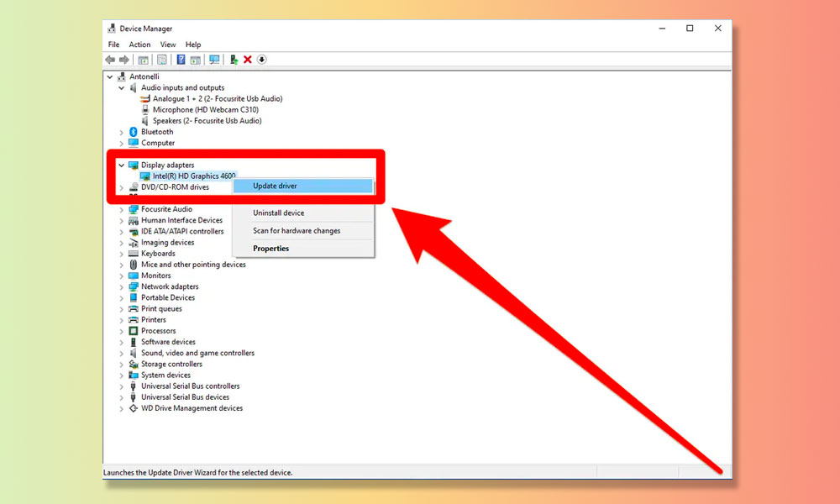Select the Sound, video and game controllers icon
This screenshot has width=840, height=504.
pyautogui.click(x=134, y=353)
